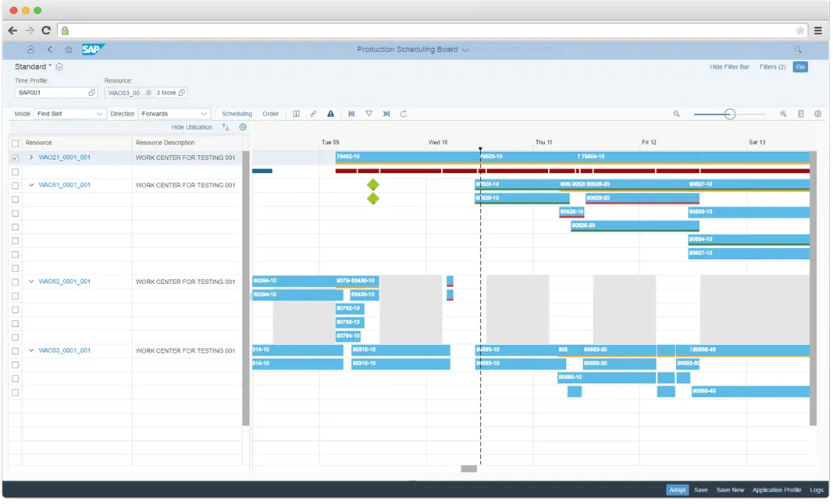The width and height of the screenshot is (833, 504).
Task: Check the box below the WAO53_0001_001 row
Action: click(16, 365)
